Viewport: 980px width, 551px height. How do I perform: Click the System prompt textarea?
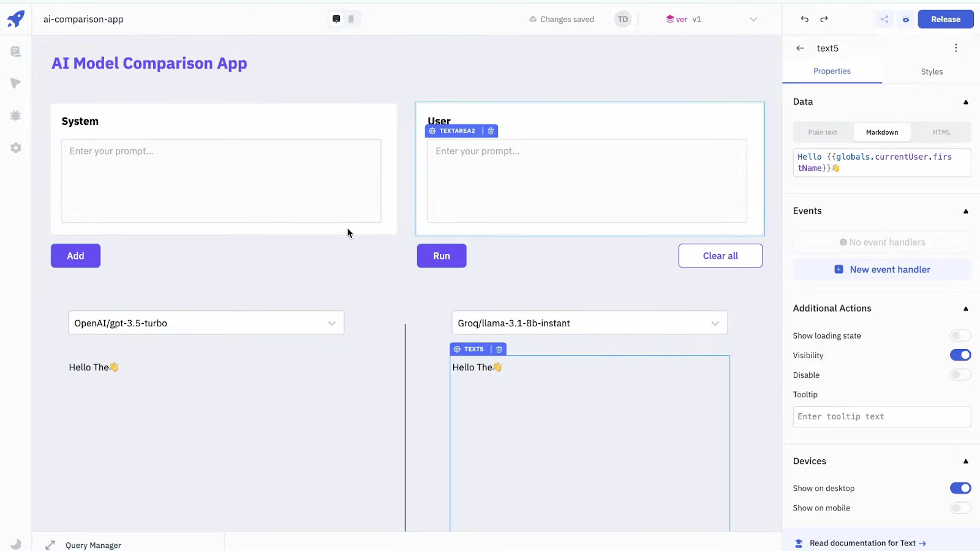221,181
